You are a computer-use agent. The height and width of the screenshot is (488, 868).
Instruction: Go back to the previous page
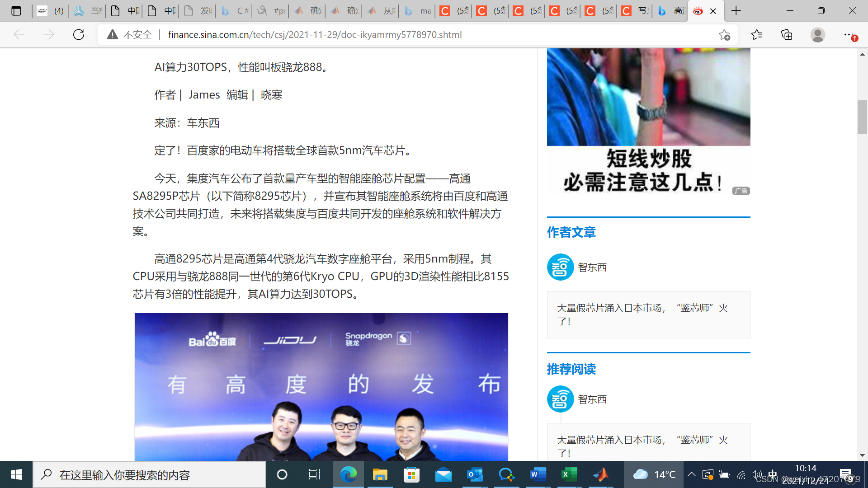[19, 34]
